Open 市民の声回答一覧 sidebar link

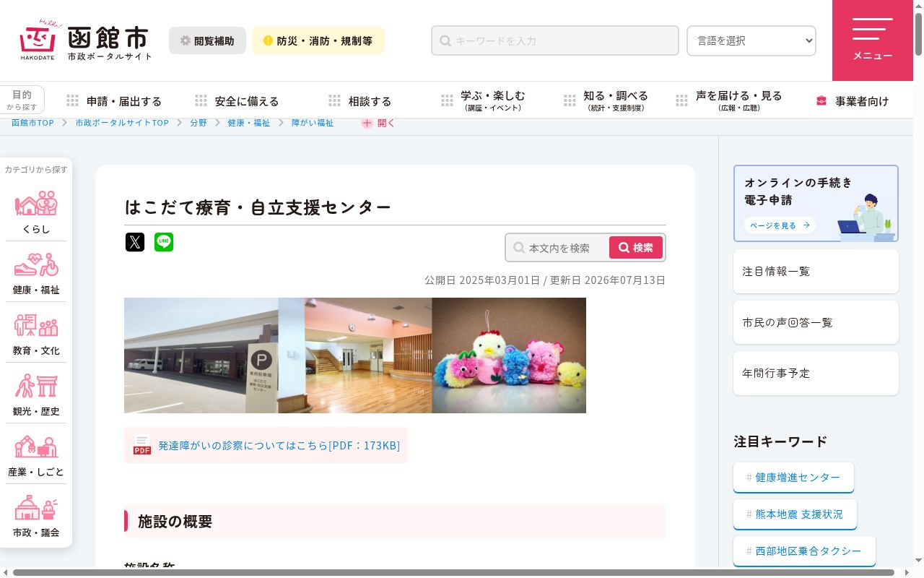[x=816, y=322]
